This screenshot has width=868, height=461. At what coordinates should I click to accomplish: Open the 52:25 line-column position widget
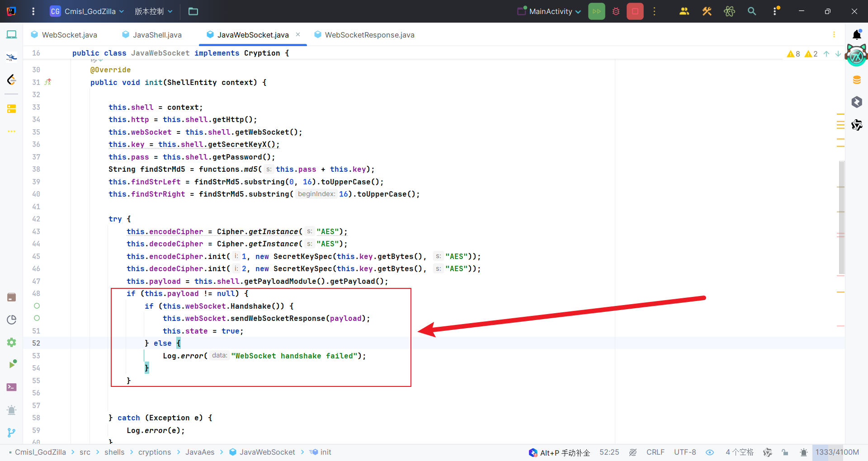click(609, 452)
